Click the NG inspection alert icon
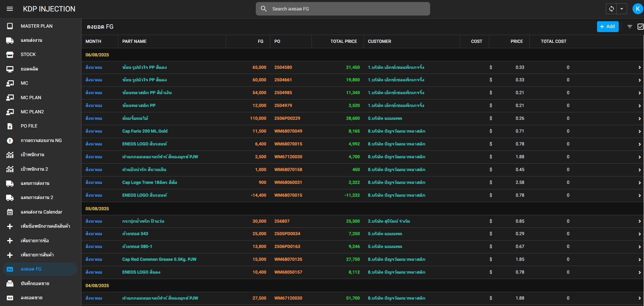The width and height of the screenshot is (644, 306). pos(10,141)
